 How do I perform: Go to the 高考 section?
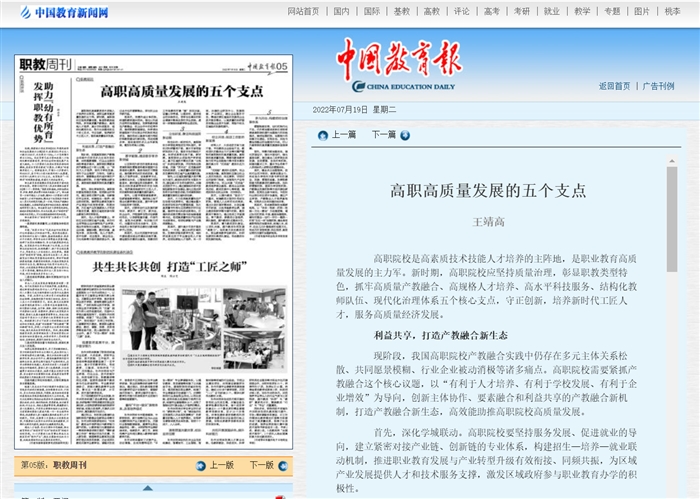[491, 12]
